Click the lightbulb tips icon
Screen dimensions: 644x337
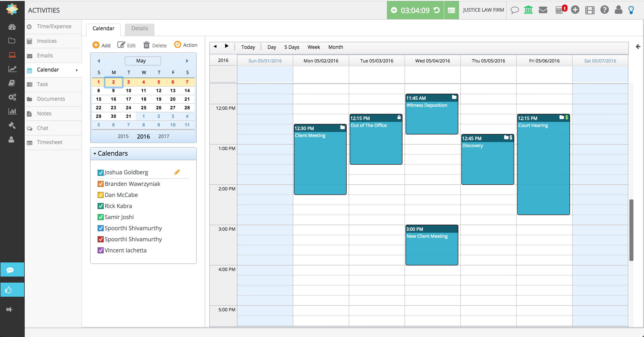point(631,10)
